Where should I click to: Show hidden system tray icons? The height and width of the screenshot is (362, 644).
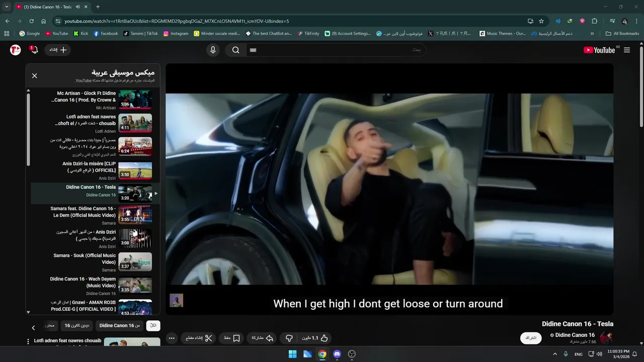(x=555, y=354)
